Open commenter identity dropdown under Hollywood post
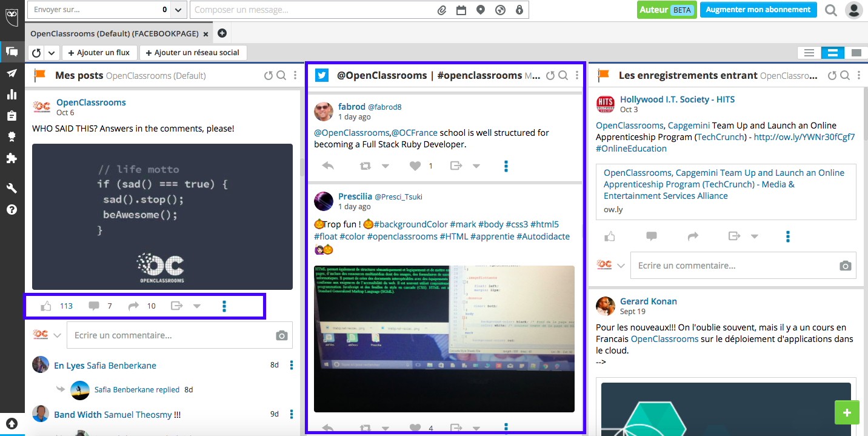Screen dimensions: 868x436 pyautogui.click(x=621, y=266)
